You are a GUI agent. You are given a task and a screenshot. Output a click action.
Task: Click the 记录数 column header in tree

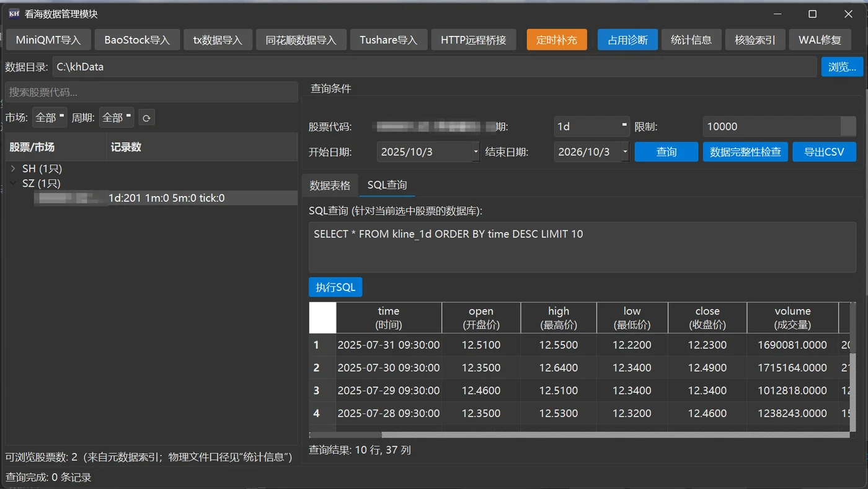(201, 147)
